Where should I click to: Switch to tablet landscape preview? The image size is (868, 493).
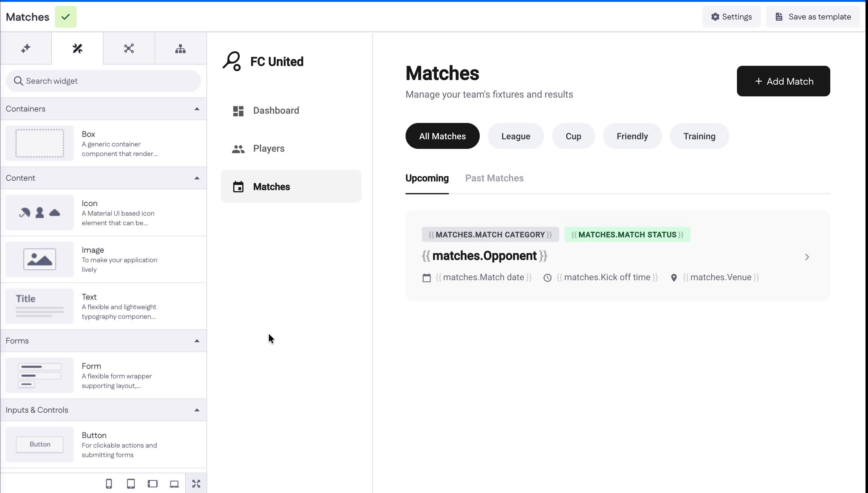point(152,483)
